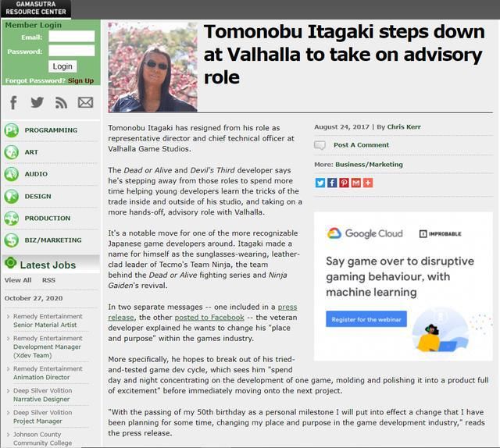Open the AUDIO section
This screenshot has width=500, height=448.
coord(36,174)
